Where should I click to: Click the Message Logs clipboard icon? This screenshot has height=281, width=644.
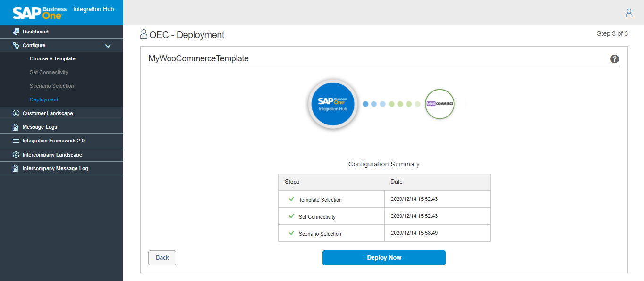click(x=16, y=127)
